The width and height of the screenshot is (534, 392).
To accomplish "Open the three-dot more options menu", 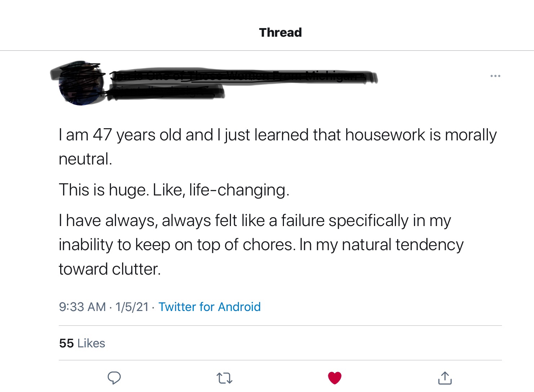I will coord(495,76).
